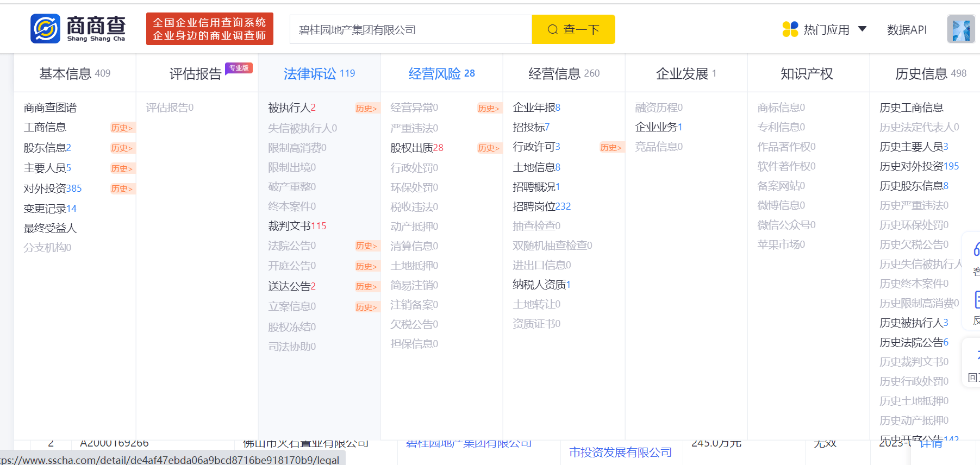Open 裁判文书 115 entry

[x=297, y=226]
